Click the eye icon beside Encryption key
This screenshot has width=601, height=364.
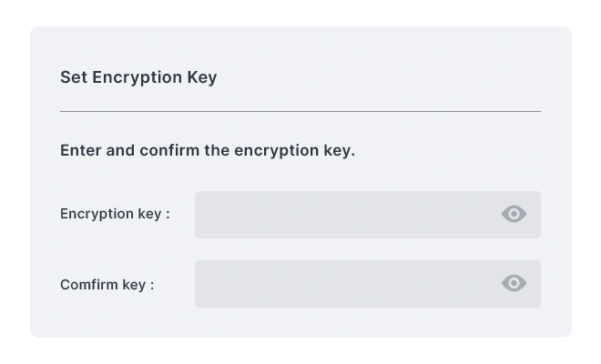click(x=514, y=214)
